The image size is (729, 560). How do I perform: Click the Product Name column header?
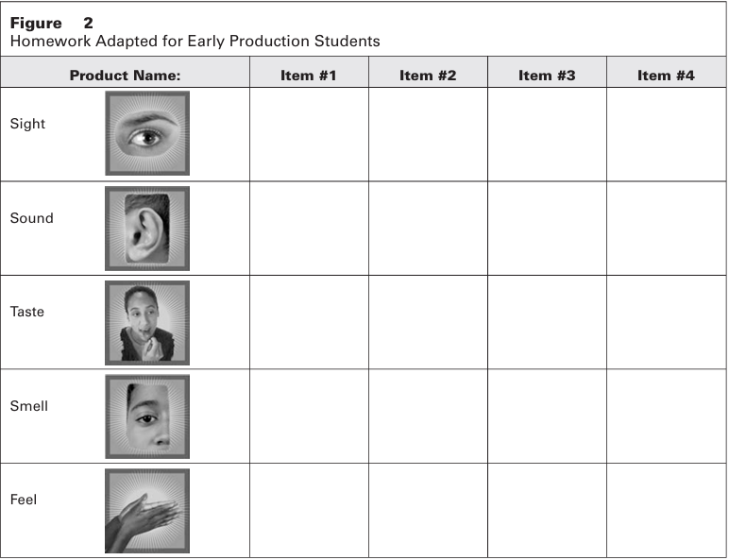pos(125,76)
